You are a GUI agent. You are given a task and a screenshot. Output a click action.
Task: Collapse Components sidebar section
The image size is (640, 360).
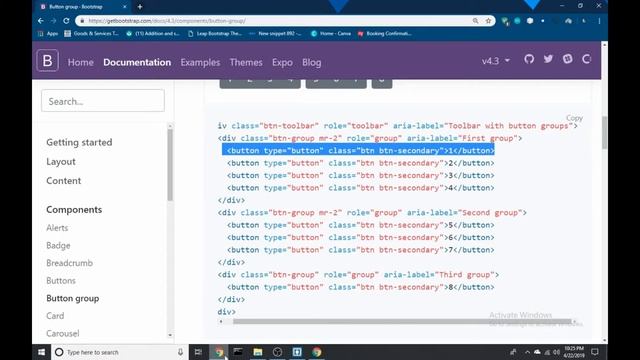74,209
